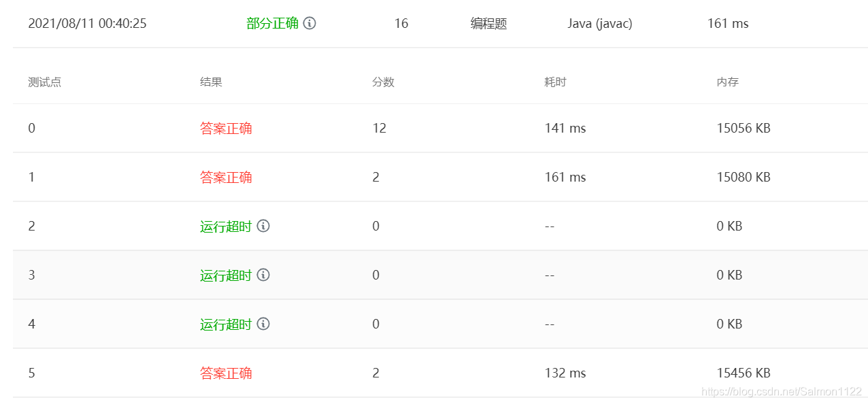Click info icon beside 运行超时 in test point 4

tap(263, 324)
